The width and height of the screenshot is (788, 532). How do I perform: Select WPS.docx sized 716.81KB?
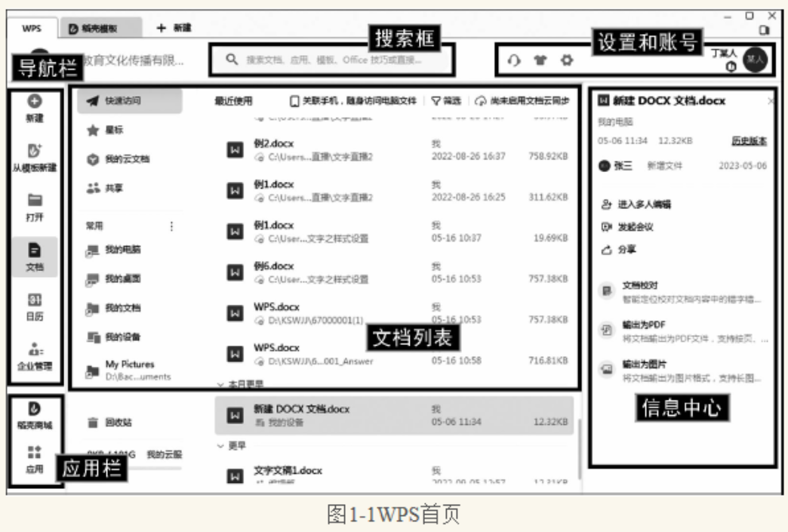pos(396,354)
